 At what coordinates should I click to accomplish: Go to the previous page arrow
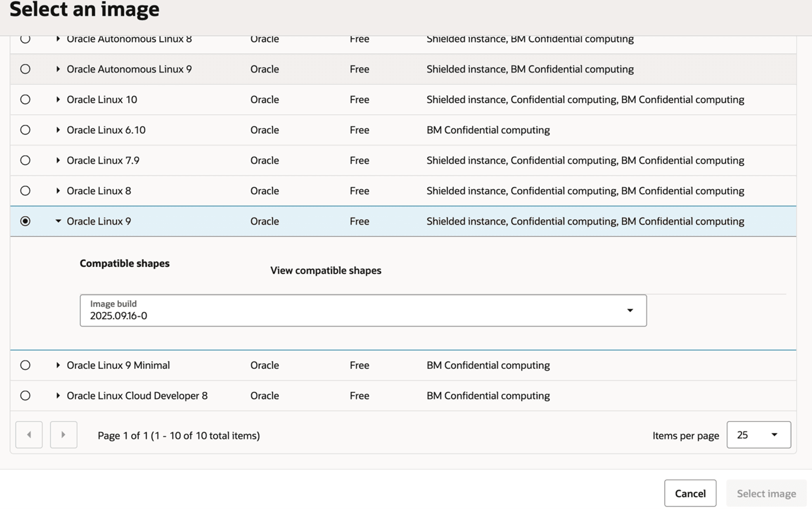29,435
